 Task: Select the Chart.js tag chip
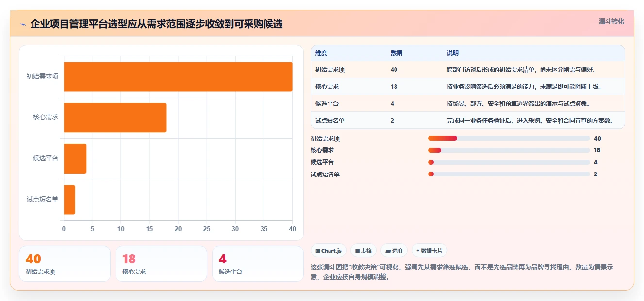coord(328,251)
